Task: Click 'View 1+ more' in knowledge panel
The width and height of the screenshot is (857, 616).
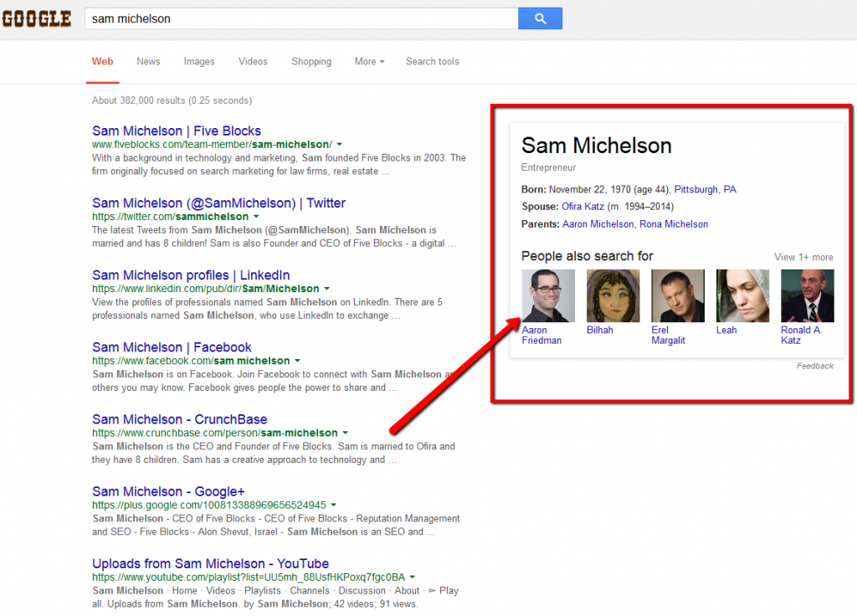Action: pos(803,258)
